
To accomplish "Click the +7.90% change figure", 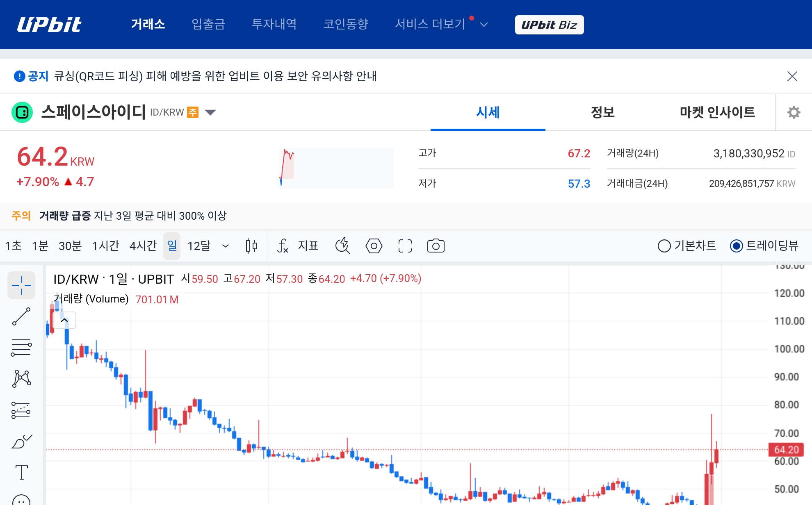I will coord(37,182).
